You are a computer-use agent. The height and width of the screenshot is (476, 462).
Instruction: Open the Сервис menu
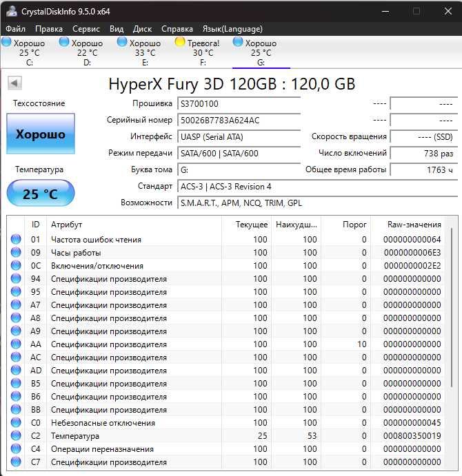coord(86,29)
